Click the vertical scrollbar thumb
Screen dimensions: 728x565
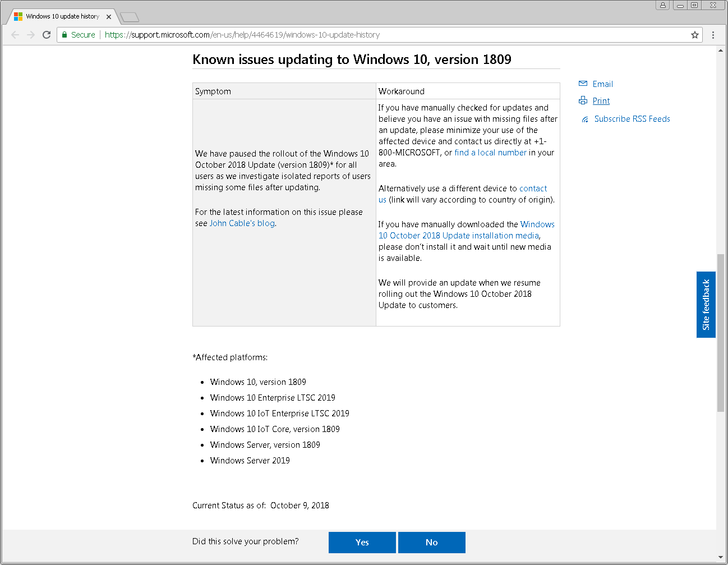[721, 333]
